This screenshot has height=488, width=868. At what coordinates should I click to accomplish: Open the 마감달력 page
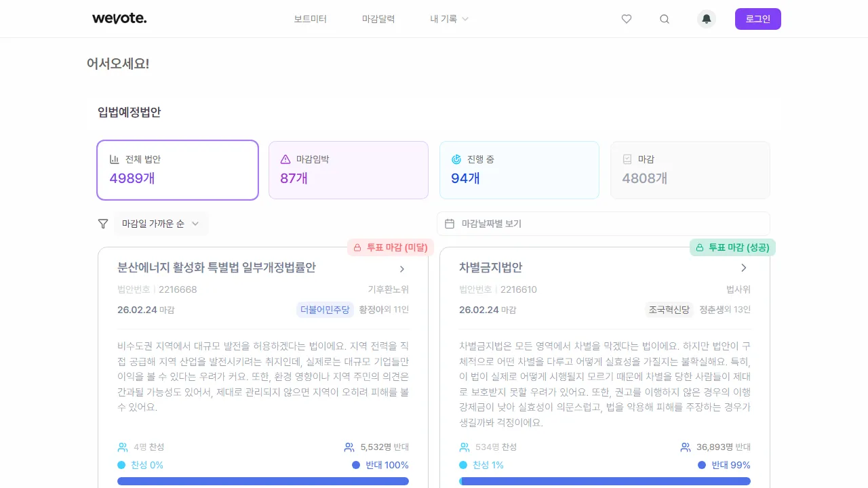[378, 19]
